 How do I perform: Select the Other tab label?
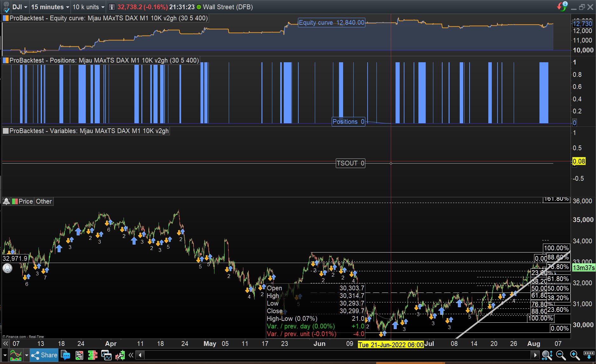44,201
